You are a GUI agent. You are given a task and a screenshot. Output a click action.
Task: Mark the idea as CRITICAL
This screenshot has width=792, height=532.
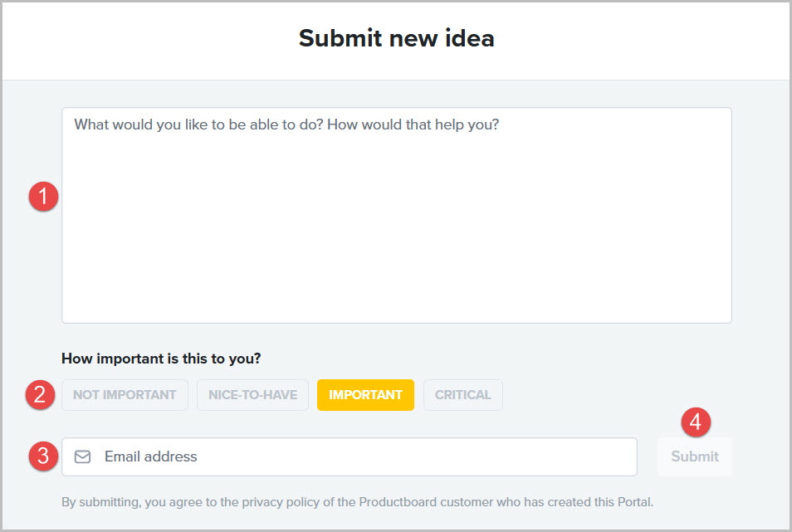pos(462,395)
